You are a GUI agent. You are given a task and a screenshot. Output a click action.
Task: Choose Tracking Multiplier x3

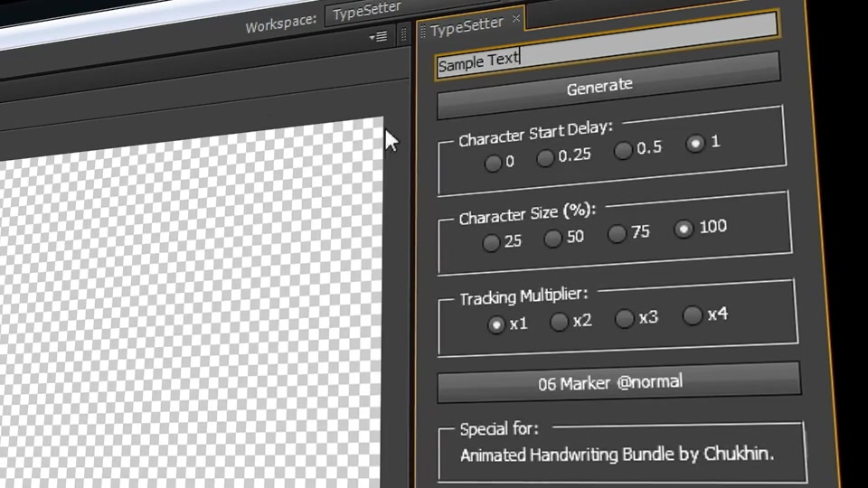tap(625, 319)
